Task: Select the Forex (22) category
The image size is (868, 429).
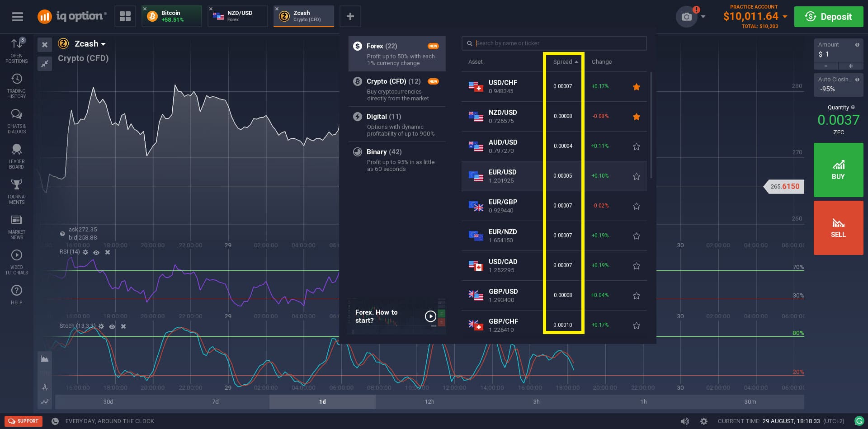Action: point(397,54)
